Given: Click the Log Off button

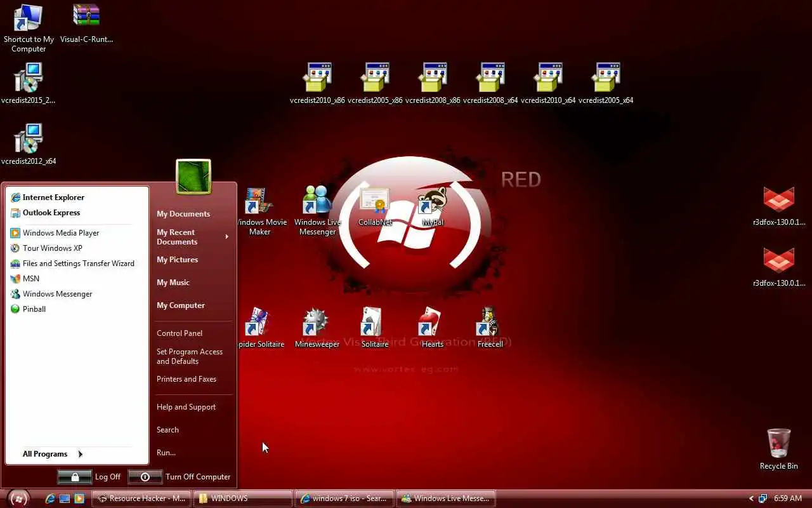Looking at the screenshot, I should [89, 477].
